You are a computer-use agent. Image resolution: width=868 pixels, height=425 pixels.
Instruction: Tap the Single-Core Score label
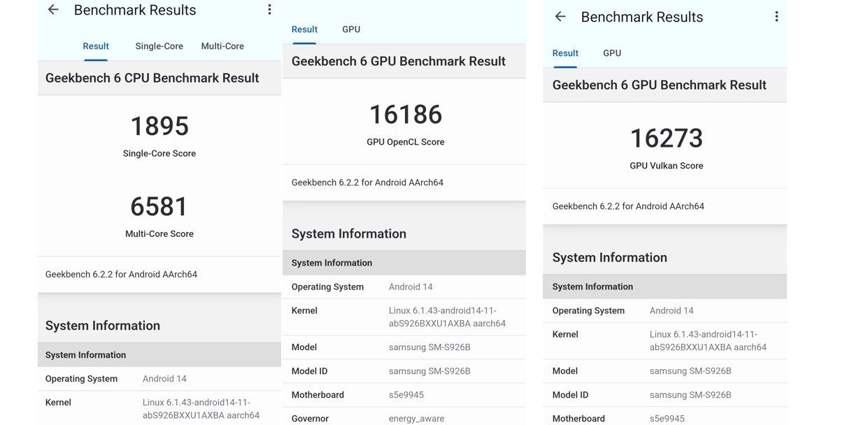coord(159,154)
